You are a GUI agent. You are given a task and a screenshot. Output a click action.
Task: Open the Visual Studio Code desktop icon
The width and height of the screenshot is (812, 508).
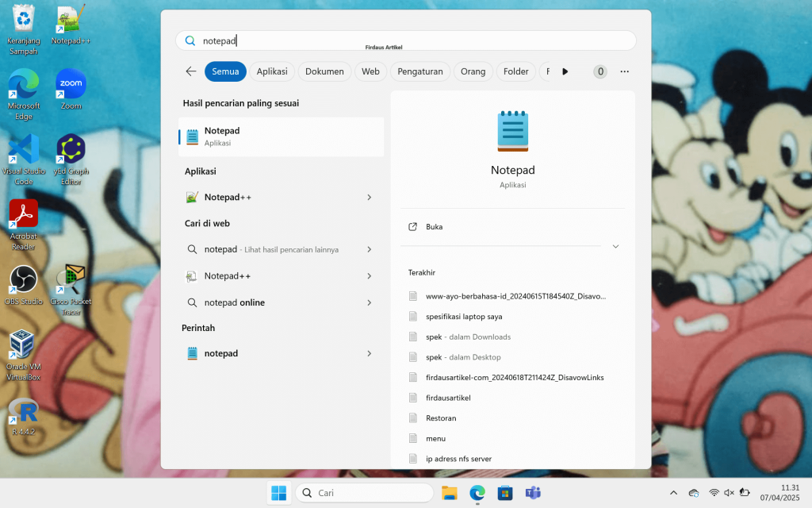23,150
